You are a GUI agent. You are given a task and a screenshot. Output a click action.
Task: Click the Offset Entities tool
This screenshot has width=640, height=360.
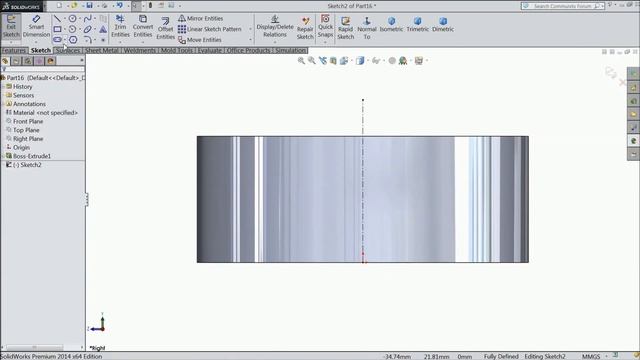165,29
